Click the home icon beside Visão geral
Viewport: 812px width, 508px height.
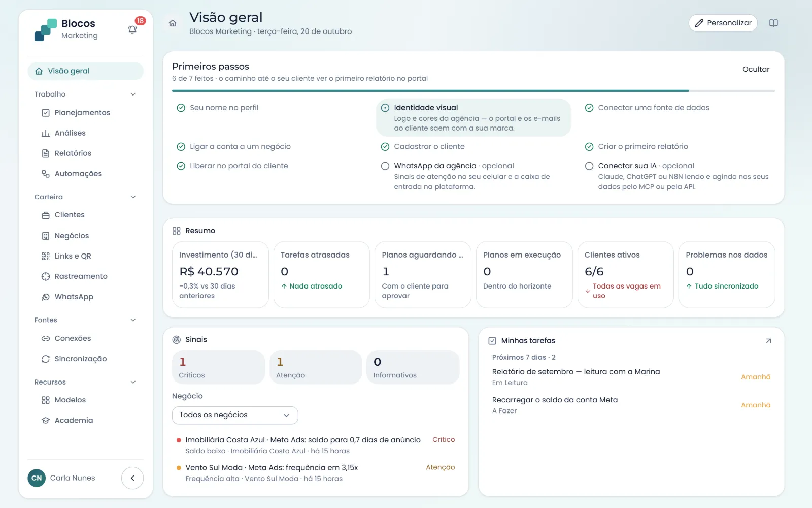[x=173, y=23]
